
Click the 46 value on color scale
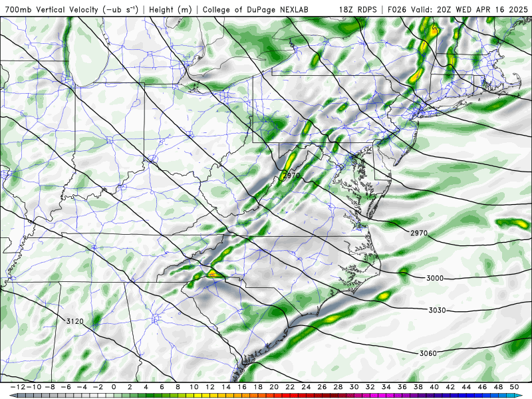pyautogui.click(x=482, y=387)
